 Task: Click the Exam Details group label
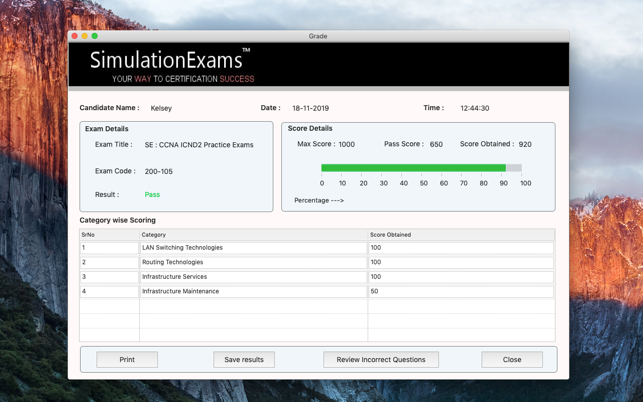pyautogui.click(x=107, y=129)
